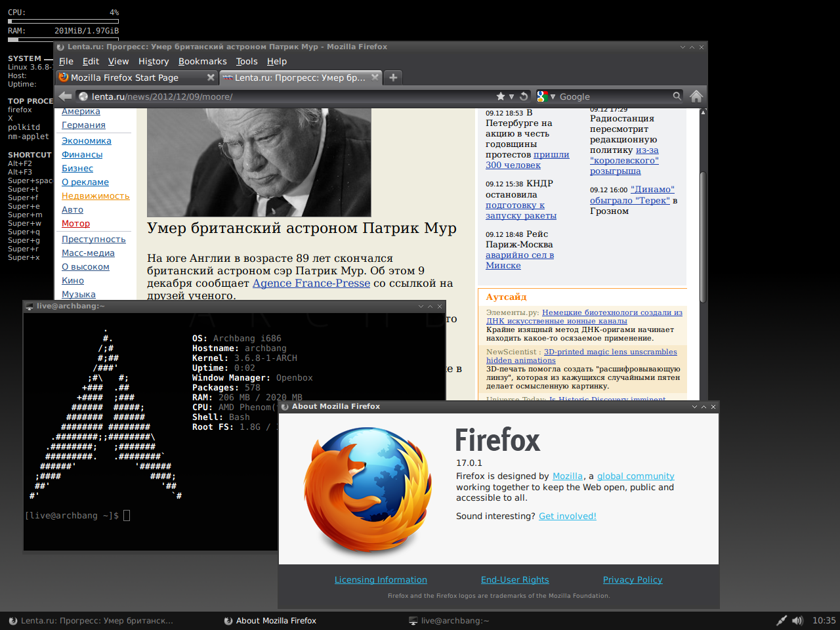
Task: Open the global community link
Action: tap(635, 476)
